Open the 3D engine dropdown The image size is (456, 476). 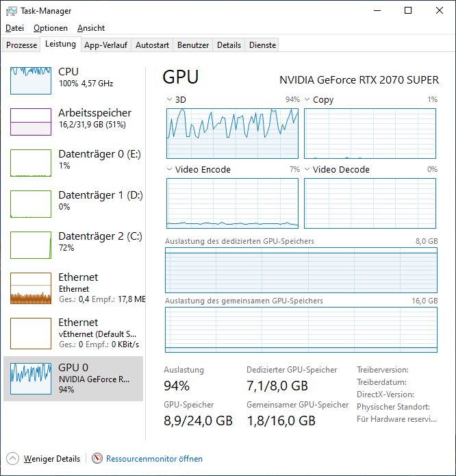pyautogui.click(x=169, y=99)
